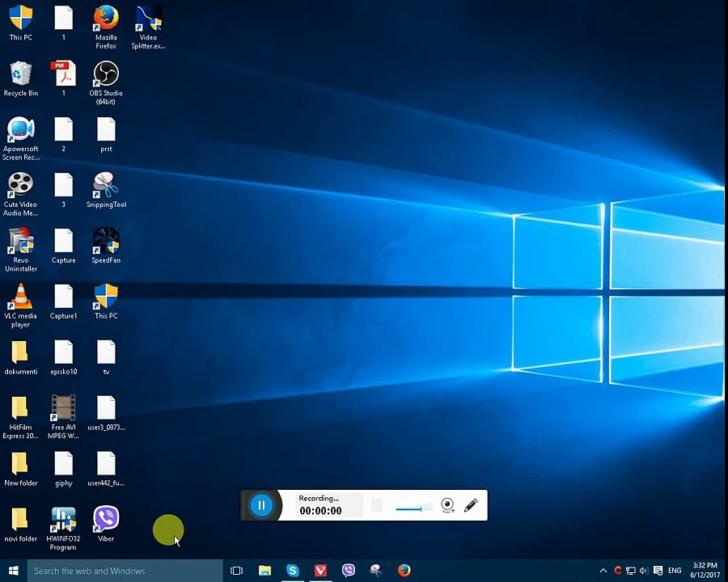
Task: Click the Search the web and Windows box
Action: click(x=125, y=571)
